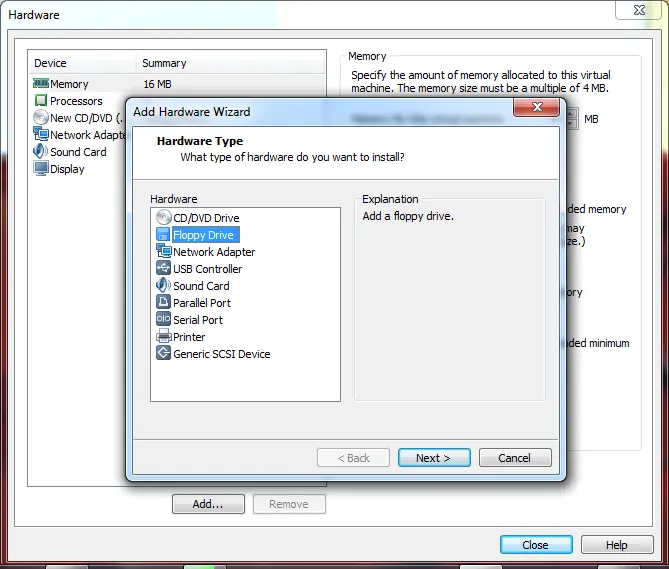Click the Processors icon in device list
The height and width of the screenshot is (569, 669).
click(x=41, y=101)
